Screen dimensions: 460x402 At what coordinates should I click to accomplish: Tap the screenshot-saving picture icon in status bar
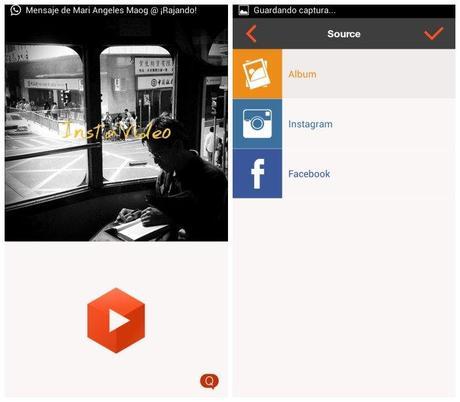pyautogui.click(x=244, y=11)
